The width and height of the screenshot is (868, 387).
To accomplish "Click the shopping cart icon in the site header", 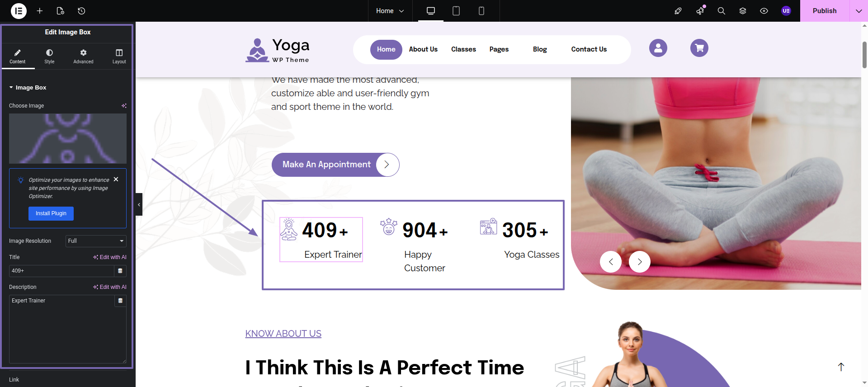I will click(699, 48).
